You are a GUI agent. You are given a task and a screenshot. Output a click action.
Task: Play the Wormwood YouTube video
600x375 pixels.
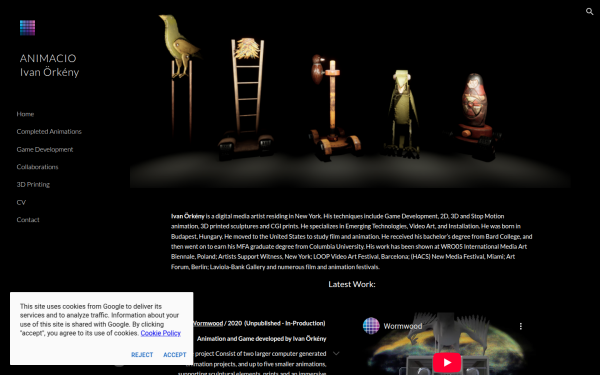coord(447,362)
